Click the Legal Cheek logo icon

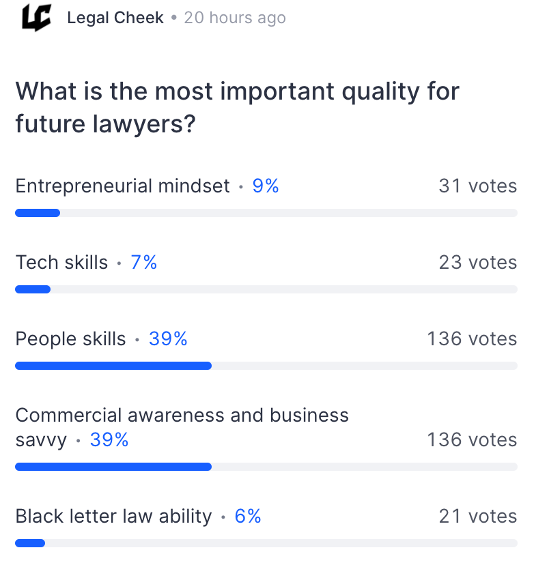(x=36, y=17)
